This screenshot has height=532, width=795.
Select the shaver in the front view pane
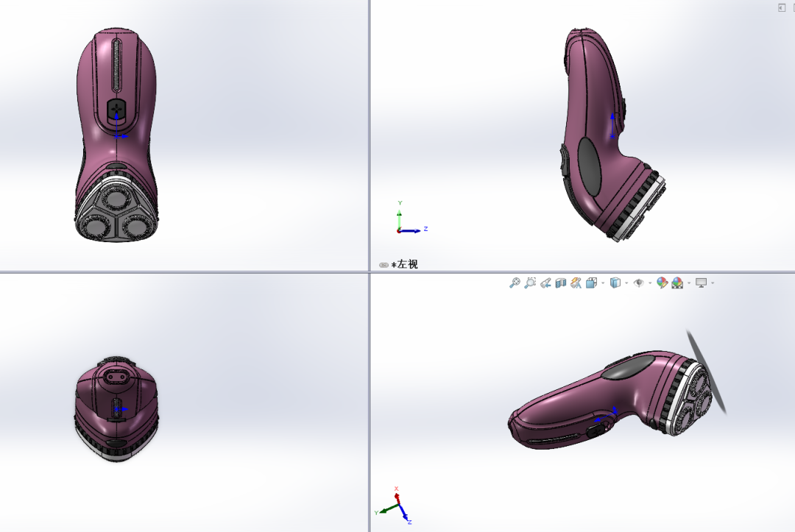[116, 135]
